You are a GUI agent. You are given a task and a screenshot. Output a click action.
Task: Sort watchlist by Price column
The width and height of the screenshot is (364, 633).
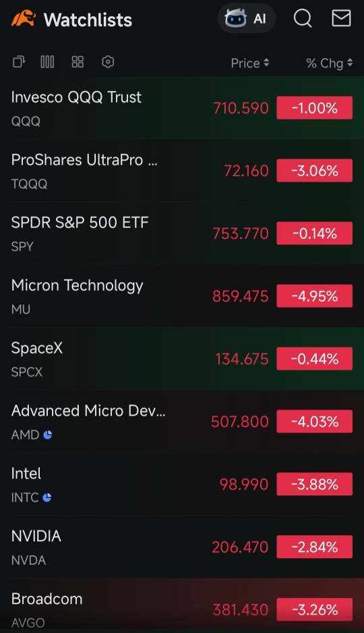click(250, 63)
